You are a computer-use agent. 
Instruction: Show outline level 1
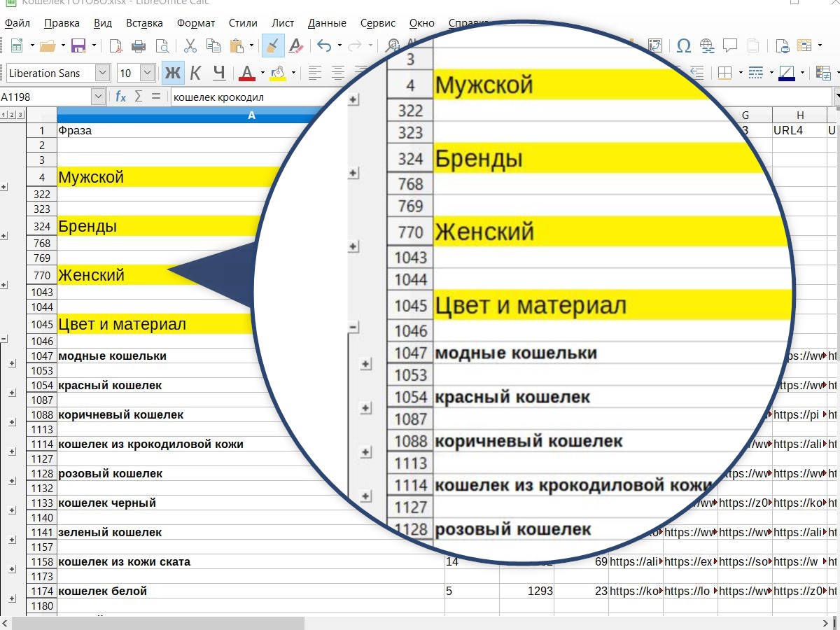[x=4, y=115]
